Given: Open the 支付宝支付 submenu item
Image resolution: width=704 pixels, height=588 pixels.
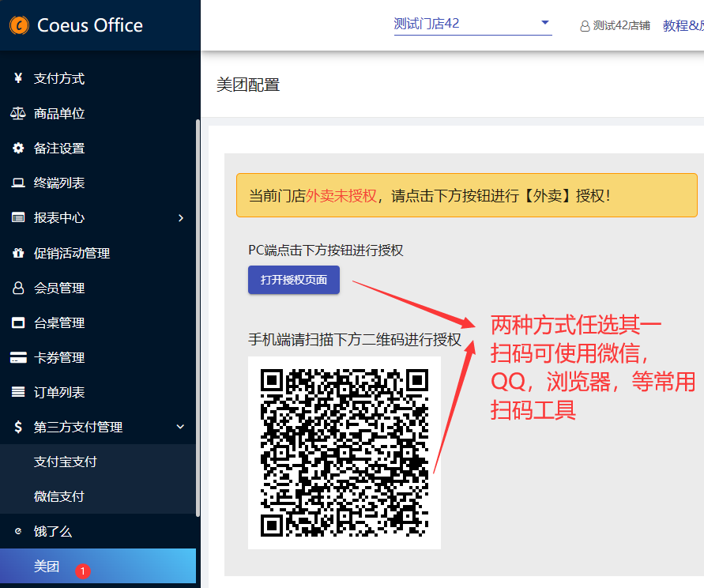Looking at the screenshot, I should click(x=66, y=462).
